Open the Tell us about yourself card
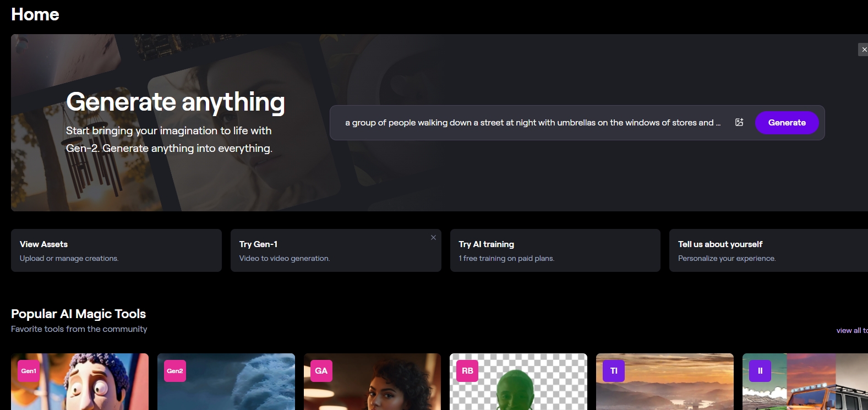The image size is (868, 410). pyautogui.click(x=768, y=250)
